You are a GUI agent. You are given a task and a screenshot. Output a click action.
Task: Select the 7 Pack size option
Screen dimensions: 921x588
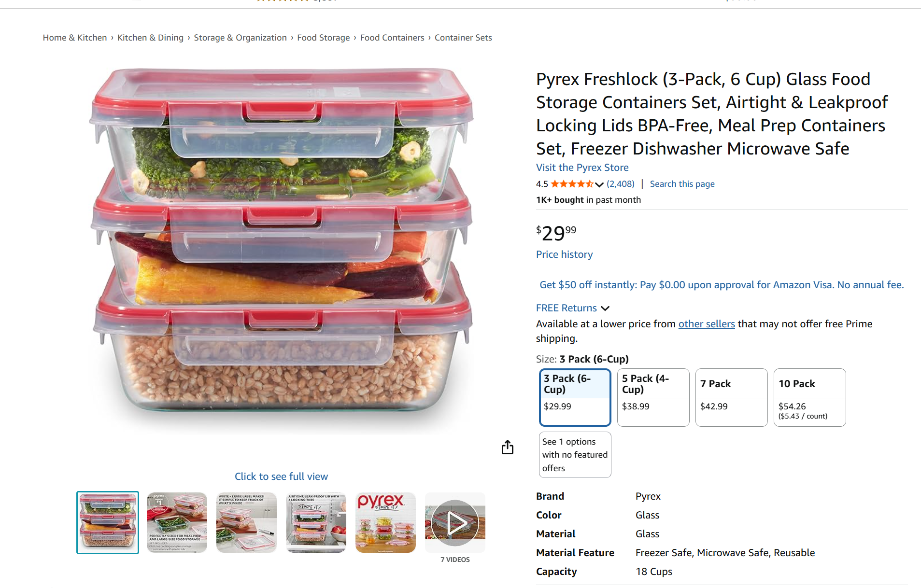(731, 397)
